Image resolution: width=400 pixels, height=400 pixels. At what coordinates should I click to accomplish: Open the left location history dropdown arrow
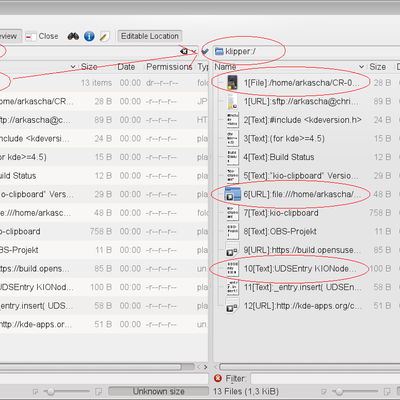point(194,52)
